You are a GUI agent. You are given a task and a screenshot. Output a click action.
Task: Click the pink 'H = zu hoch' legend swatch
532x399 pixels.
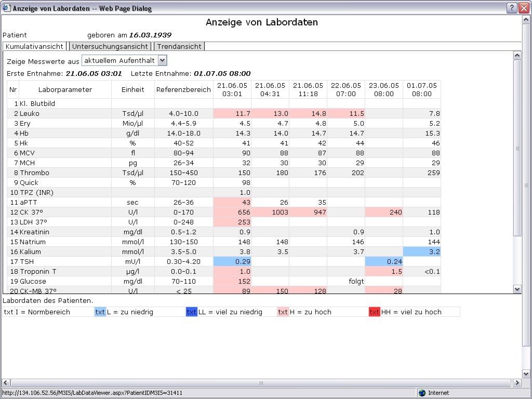(283, 312)
